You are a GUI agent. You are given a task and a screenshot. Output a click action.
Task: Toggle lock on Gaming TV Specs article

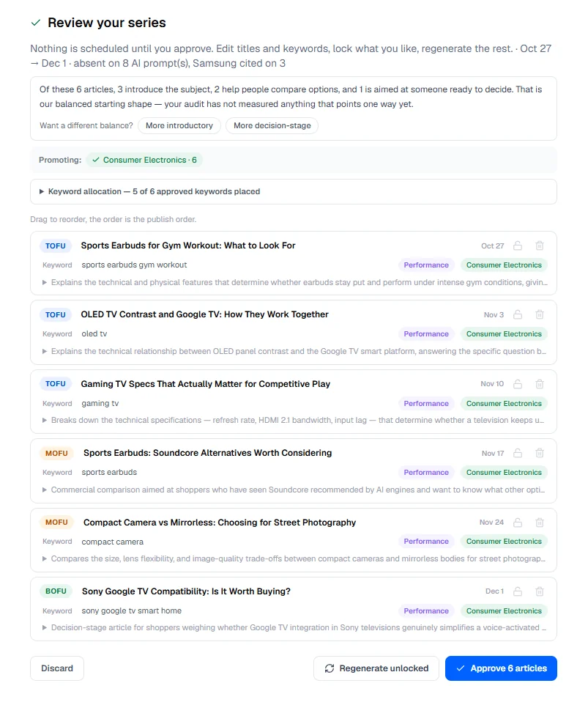click(517, 384)
